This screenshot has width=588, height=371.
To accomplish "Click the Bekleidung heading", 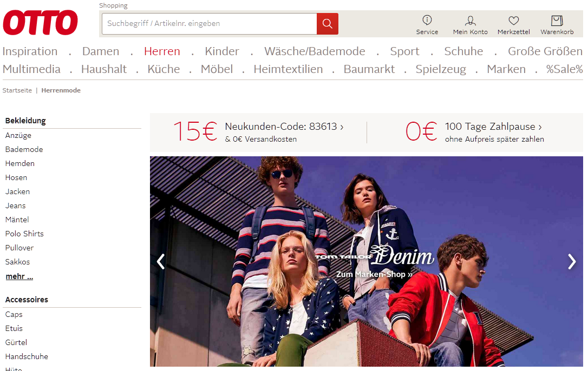I will pos(25,121).
